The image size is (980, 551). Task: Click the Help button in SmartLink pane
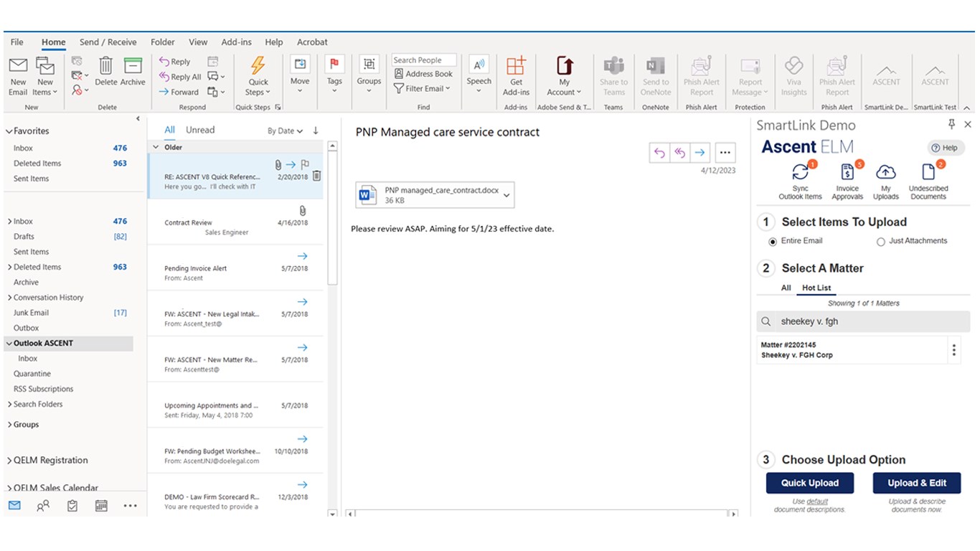click(945, 148)
